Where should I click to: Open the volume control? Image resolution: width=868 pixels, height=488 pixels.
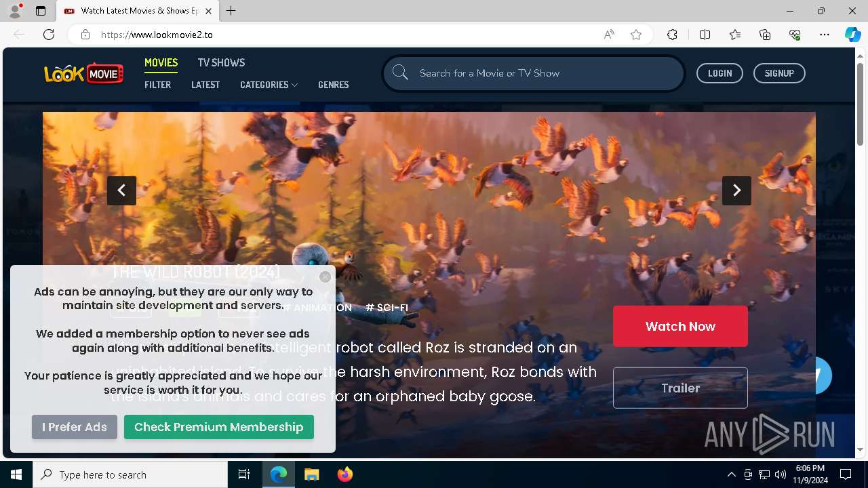tap(781, 474)
